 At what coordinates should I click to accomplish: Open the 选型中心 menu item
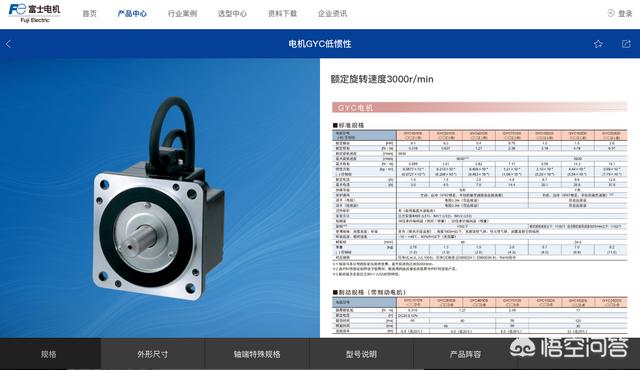pyautogui.click(x=232, y=13)
